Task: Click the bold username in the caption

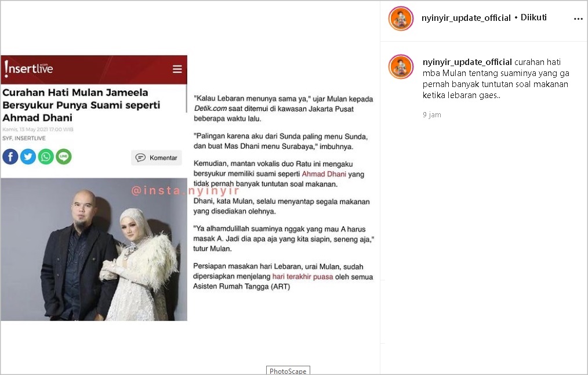Action: pos(467,62)
